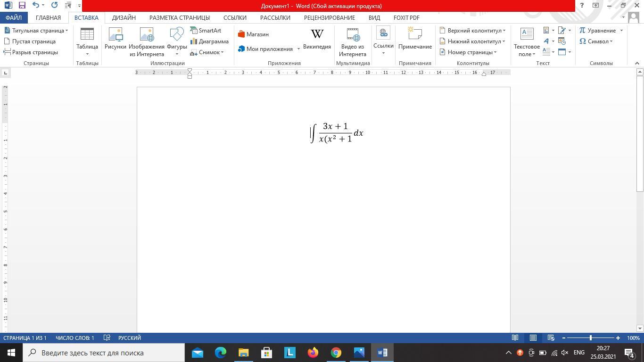Open Mozilla Firefox from taskbar
The width and height of the screenshot is (644, 362).
pos(313,353)
